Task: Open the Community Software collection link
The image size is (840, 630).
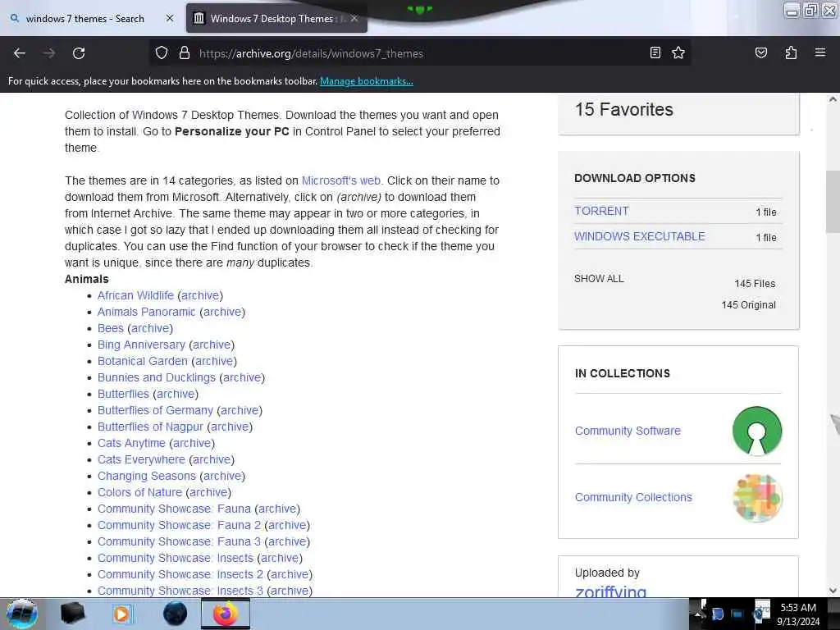Action: [628, 431]
